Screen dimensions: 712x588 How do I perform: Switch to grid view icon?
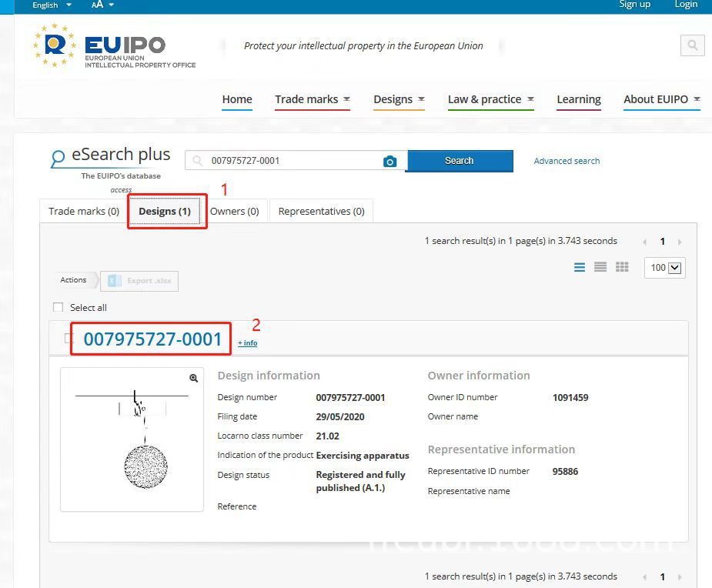pyautogui.click(x=622, y=267)
